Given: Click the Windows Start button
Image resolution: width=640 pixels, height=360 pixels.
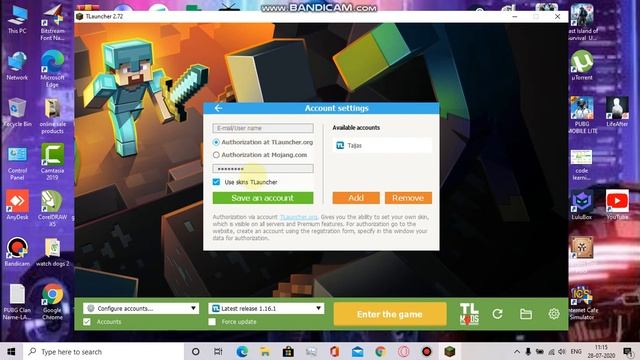Looking at the screenshot, I should [11, 351].
